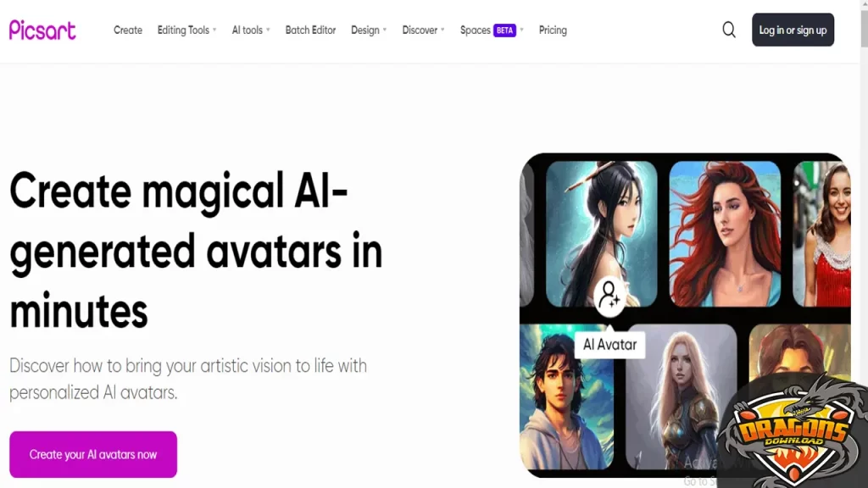
Task: Click the purple BETA badge
Action: [504, 30]
